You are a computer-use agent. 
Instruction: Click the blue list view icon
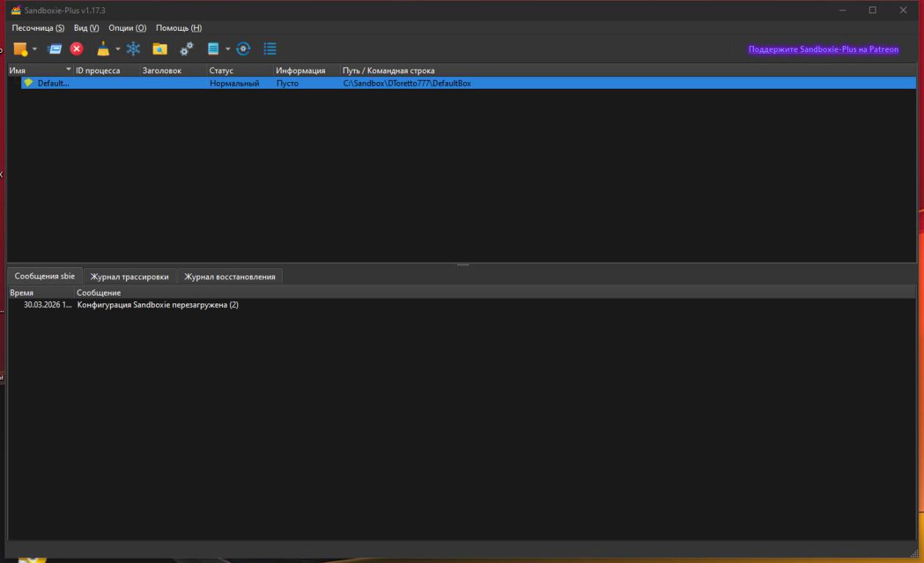[x=270, y=49]
